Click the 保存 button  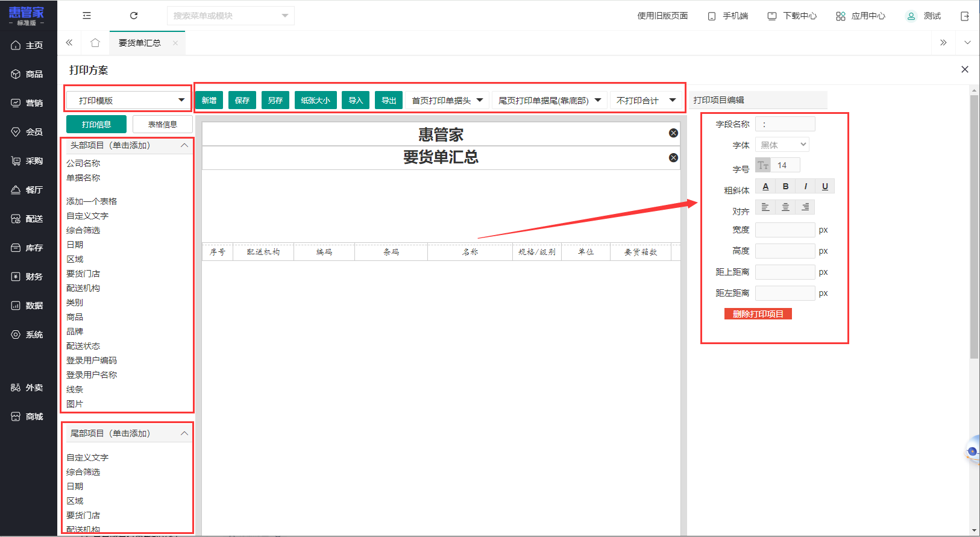click(242, 101)
